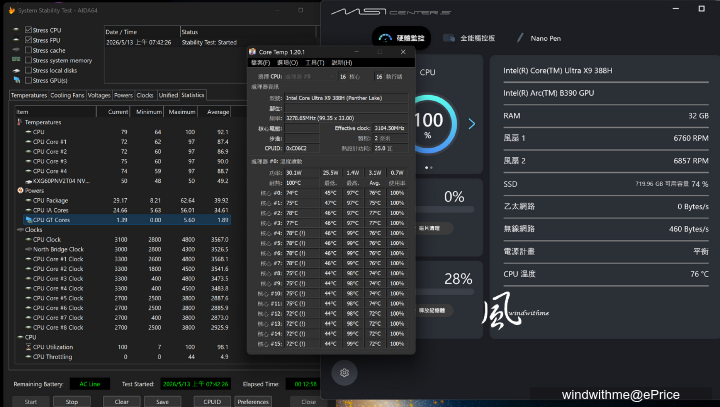Open the 檔案(F) menu in Core Temp
The image size is (720, 407).
[x=260, y=62]
